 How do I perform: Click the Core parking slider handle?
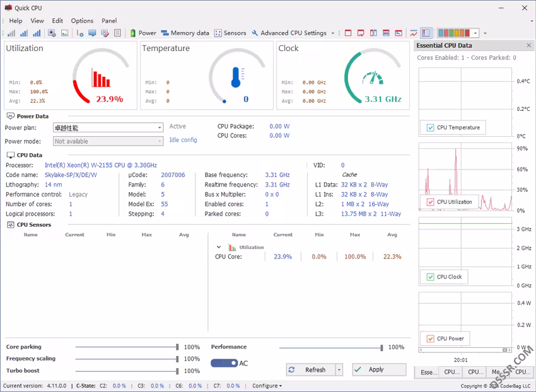177,347
